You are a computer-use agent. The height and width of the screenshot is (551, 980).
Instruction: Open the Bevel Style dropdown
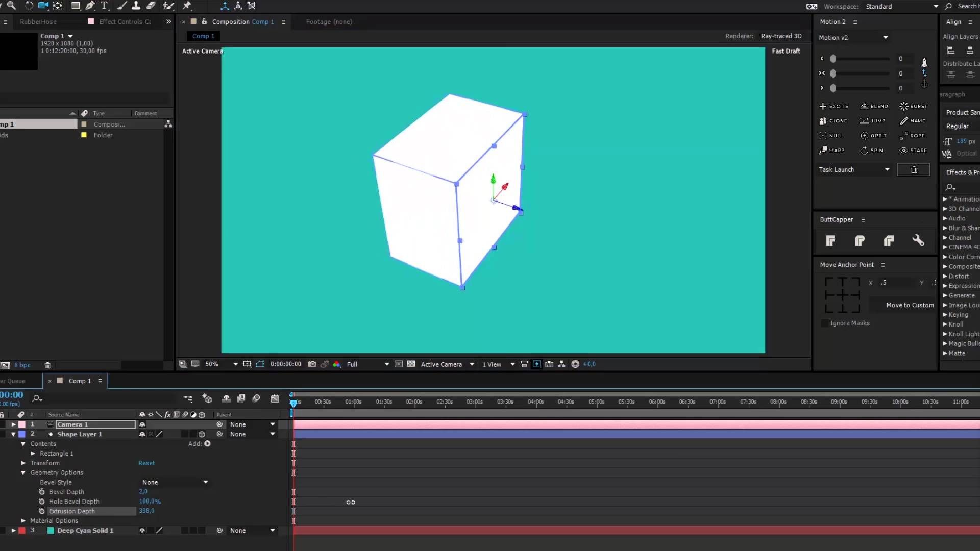(x=175, y=482)
